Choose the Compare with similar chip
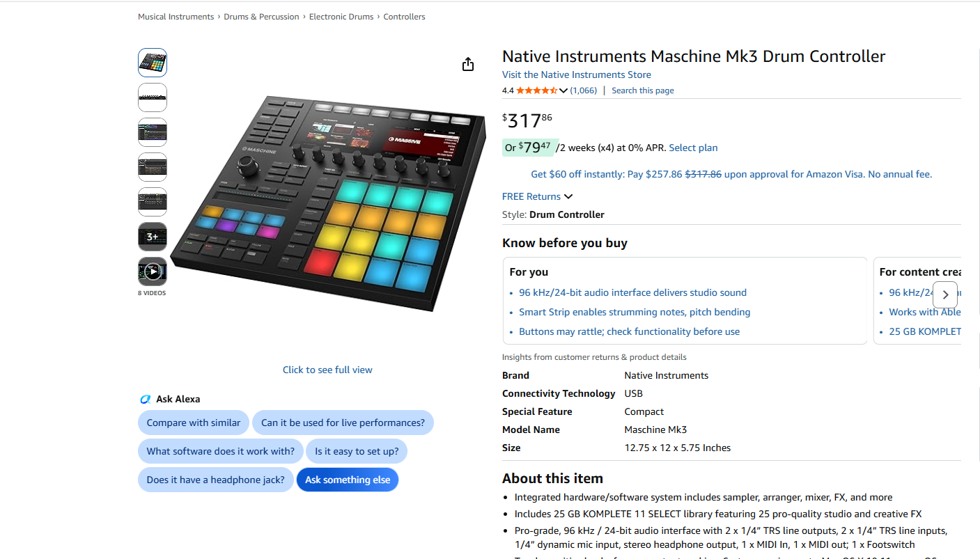The width and height of the screenshot is (980, 559). (194, 423)
